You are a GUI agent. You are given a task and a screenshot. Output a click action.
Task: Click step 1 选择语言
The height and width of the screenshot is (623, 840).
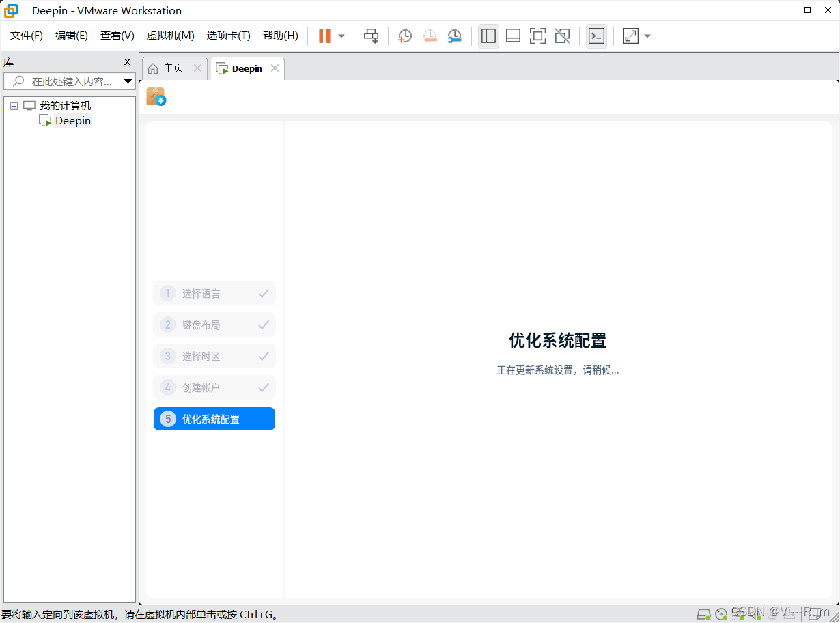(214, 293)
